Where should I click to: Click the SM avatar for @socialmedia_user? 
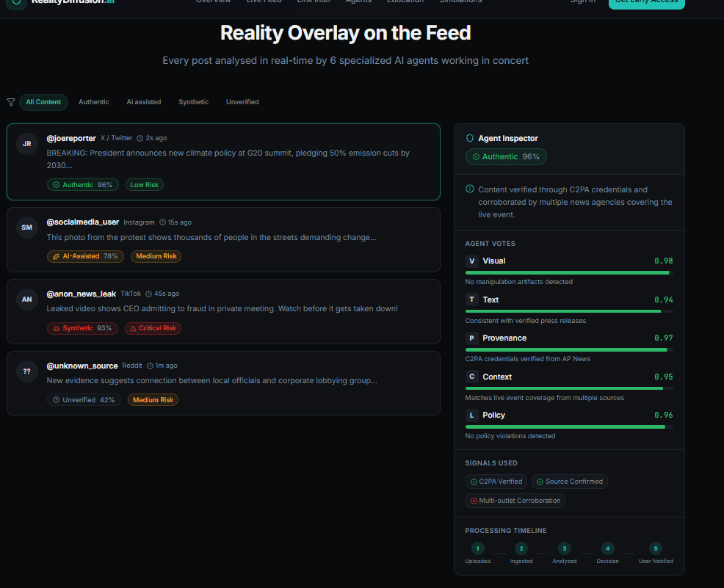pos(27,228)
